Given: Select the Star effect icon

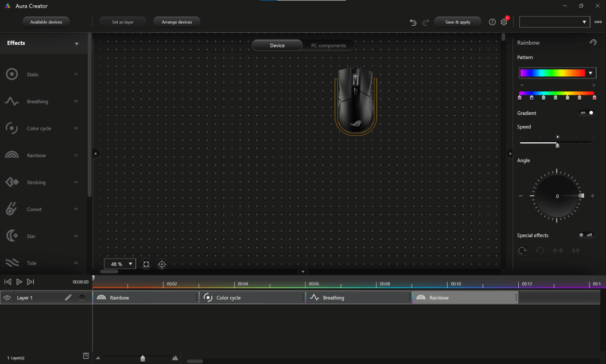Looking at the screenshot, I should tap(12, 236).
